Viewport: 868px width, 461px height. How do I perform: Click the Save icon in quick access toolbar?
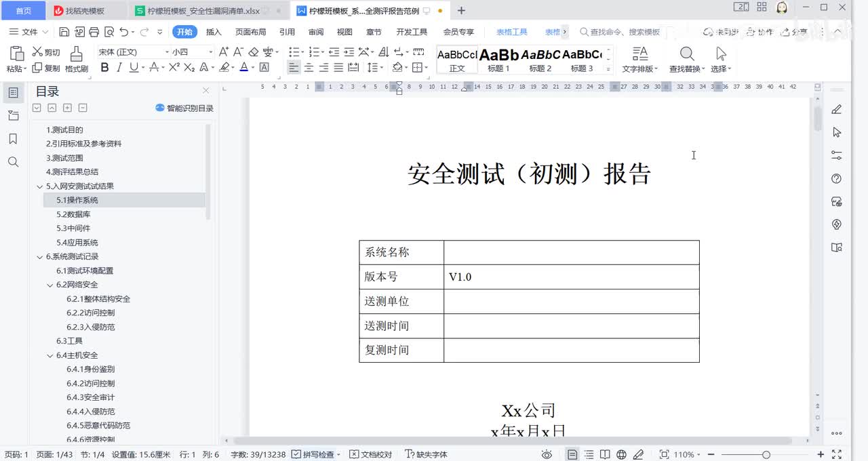click(64, 32)
